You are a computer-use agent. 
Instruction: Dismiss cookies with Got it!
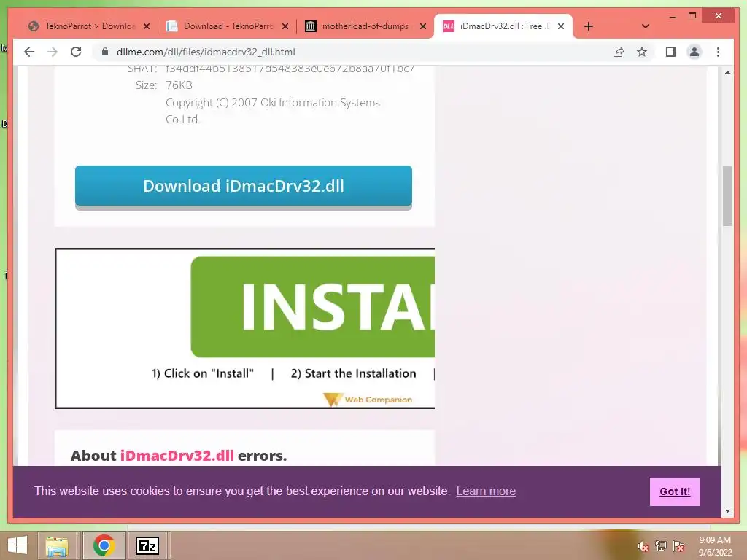click(x=675, y=491)
